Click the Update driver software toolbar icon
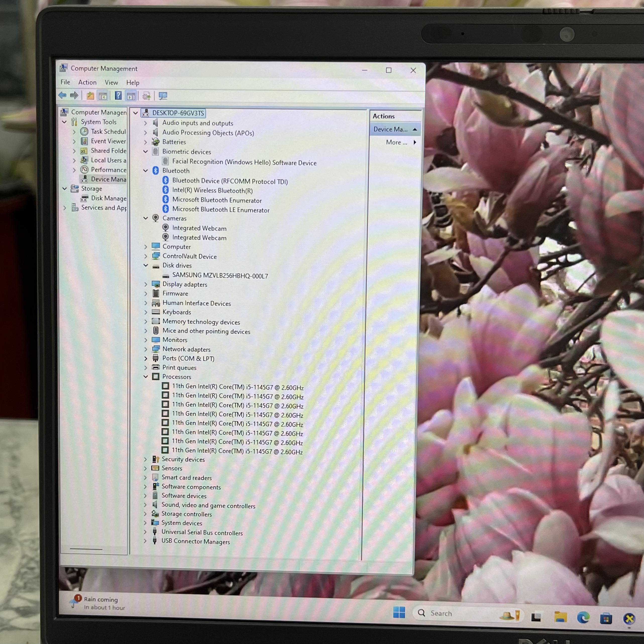Screen dimensions: 644x644 [x=146, y=96]
